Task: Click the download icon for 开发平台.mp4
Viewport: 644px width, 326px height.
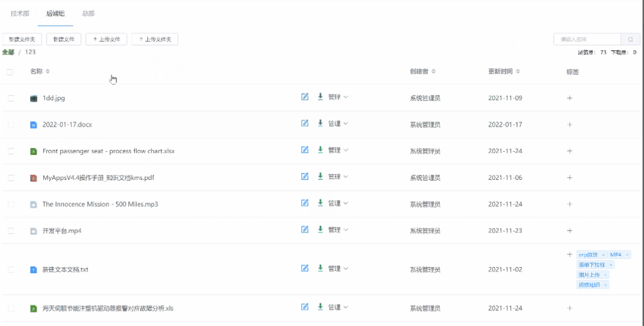Action: (x=320, y=229)
